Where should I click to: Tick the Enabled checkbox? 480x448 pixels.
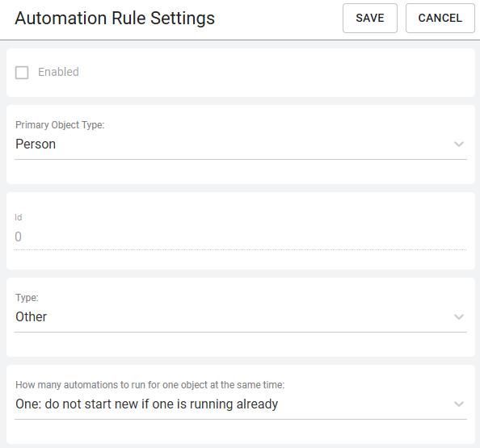click(22, 73)
